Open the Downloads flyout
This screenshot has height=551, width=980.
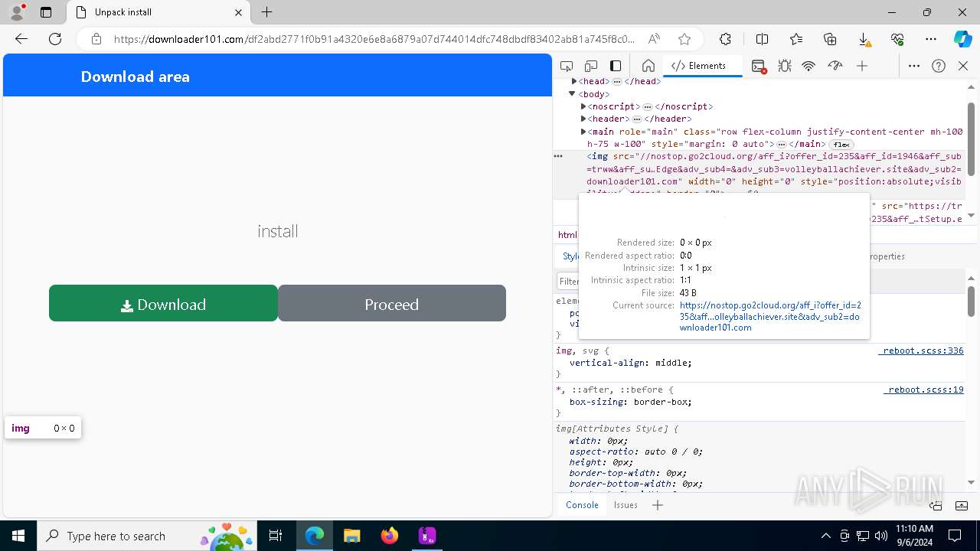click(864, 39)
